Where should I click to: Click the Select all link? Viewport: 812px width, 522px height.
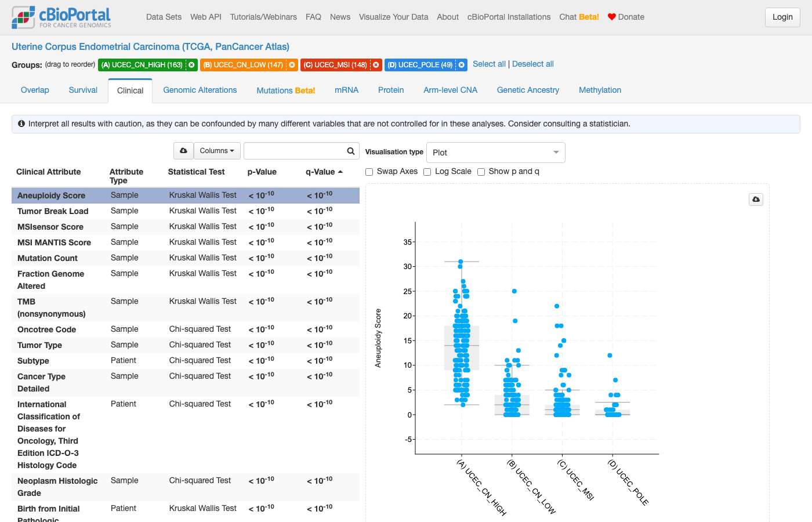click(489, 64)
